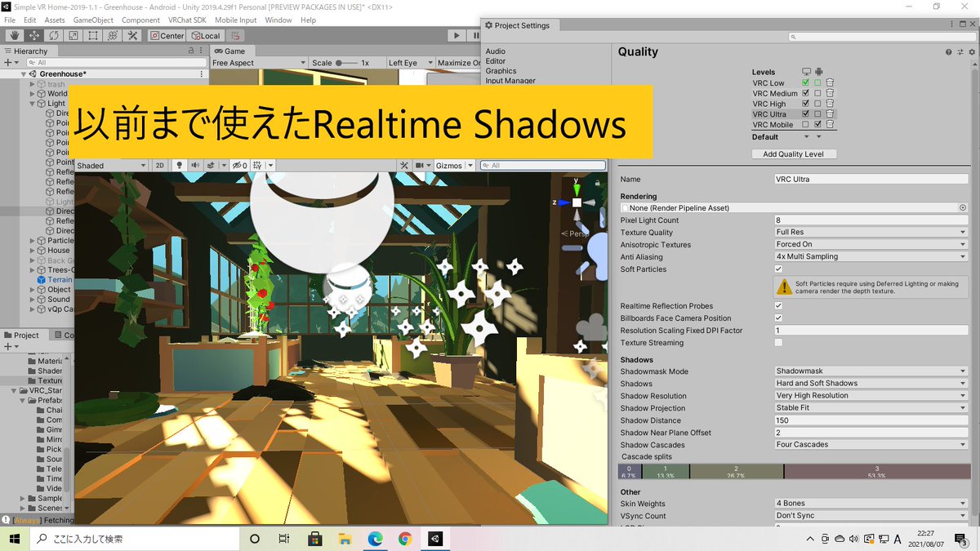
Task: Select the Move tool
Action: 34,36
